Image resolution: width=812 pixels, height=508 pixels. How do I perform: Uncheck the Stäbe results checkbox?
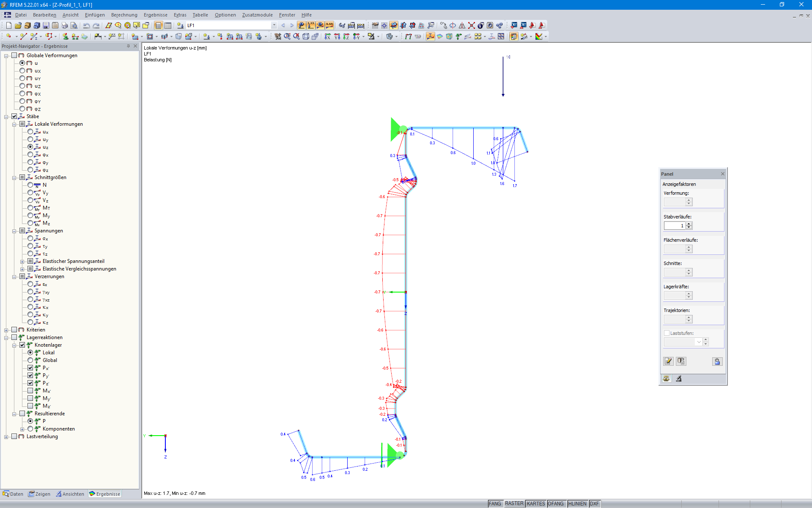(x=14, y=116)
